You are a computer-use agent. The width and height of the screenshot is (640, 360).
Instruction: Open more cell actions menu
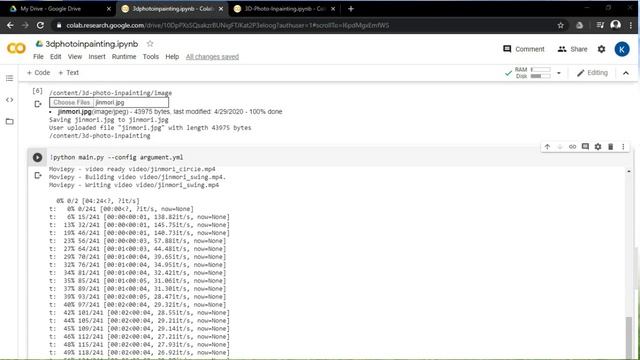point(623,147)
